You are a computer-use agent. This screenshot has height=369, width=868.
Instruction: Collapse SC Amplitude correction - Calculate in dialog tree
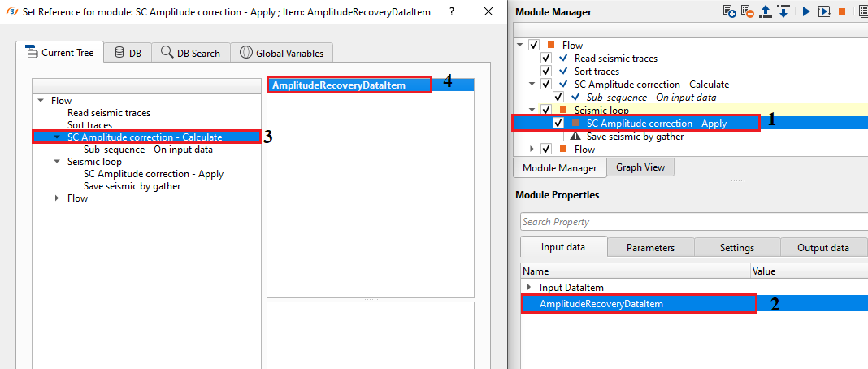[x=56, y=137]
